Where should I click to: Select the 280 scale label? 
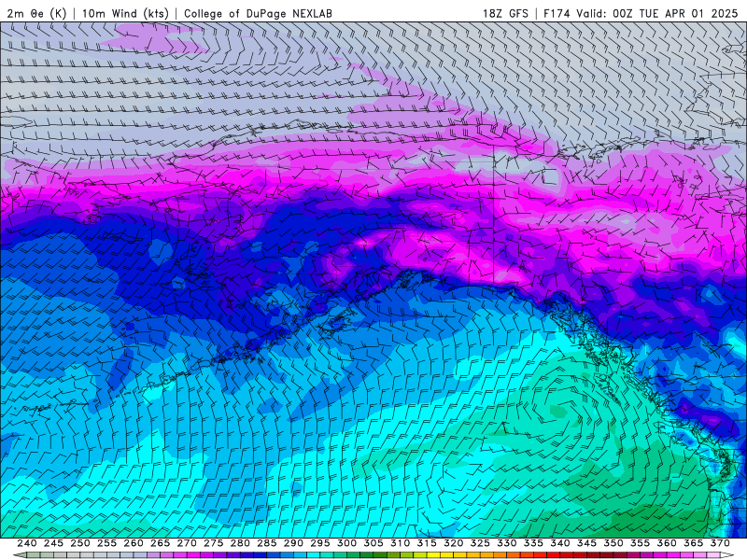(x=240, y=543)
